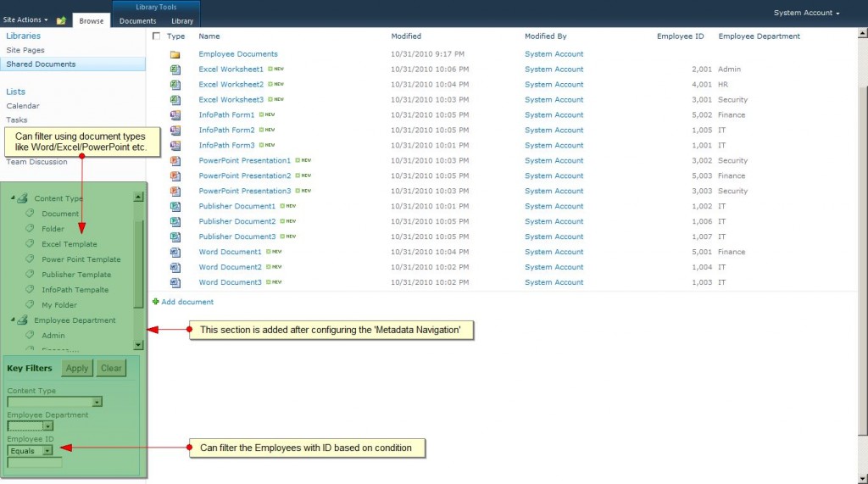Click the page scroll-down arrow
Viewport: 868px width, 484px height.
tap(862, 478)
